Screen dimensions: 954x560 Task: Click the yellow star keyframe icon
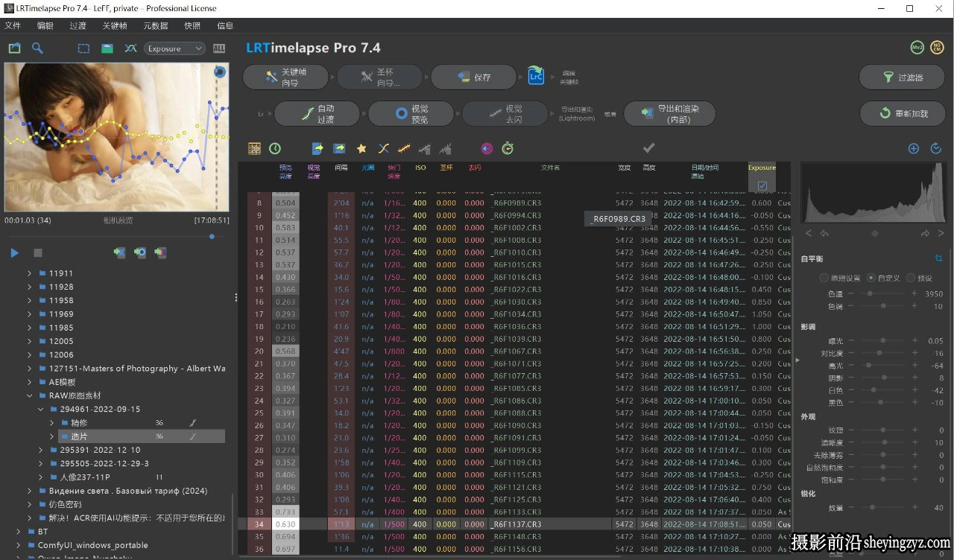click(361, 148)
